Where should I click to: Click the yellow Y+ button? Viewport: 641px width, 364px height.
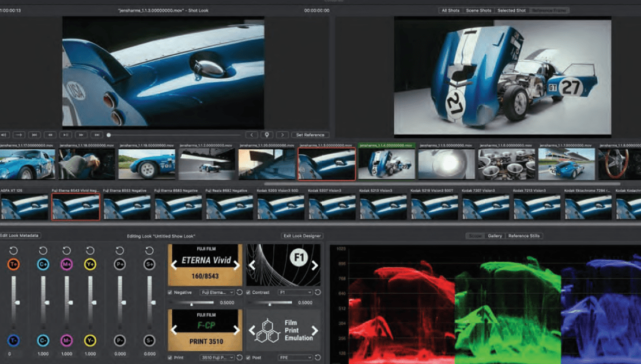(x=91, y=264)
